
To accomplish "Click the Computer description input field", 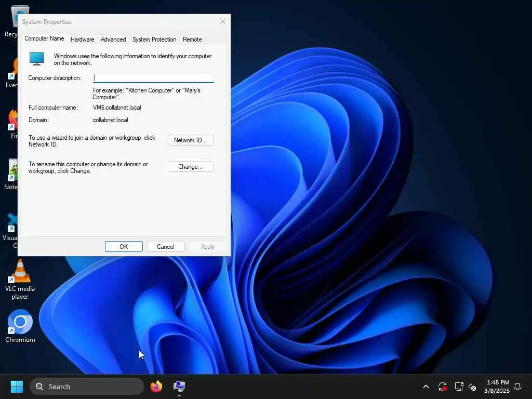I will point(153,78).
